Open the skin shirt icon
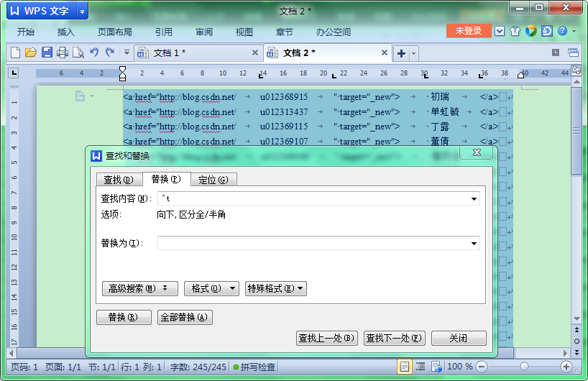This screenshot has height=381, width=588. click(x=515, y=31)
